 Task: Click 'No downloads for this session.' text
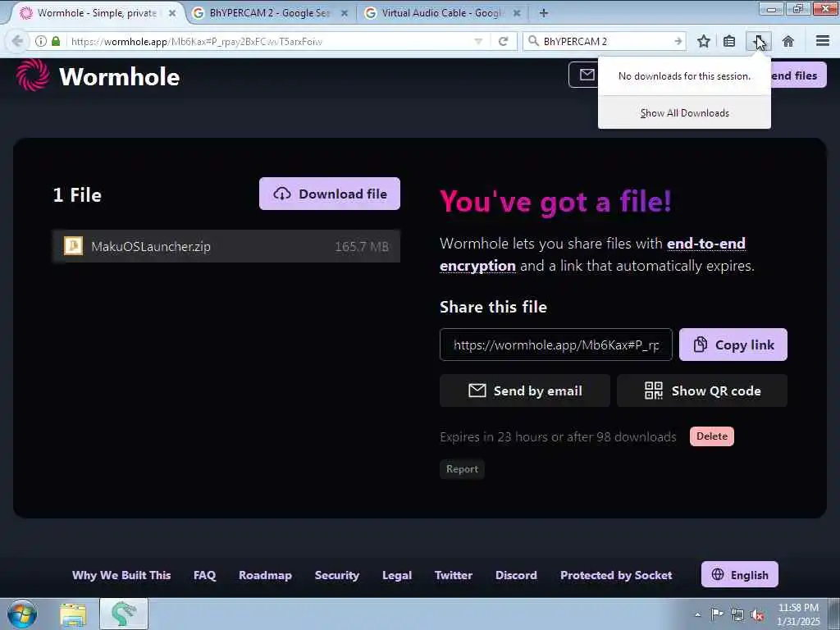[684, 76]
